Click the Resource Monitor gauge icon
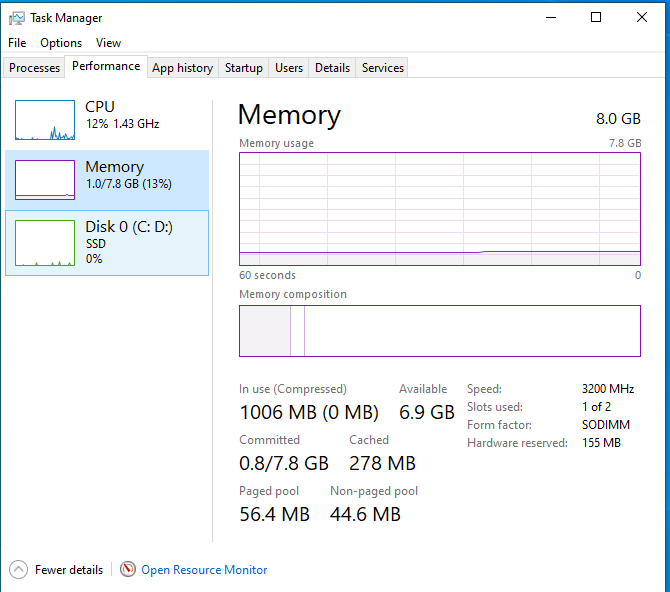Image resolution: width=670 pixels, height=592 pixels. (127, 569)
